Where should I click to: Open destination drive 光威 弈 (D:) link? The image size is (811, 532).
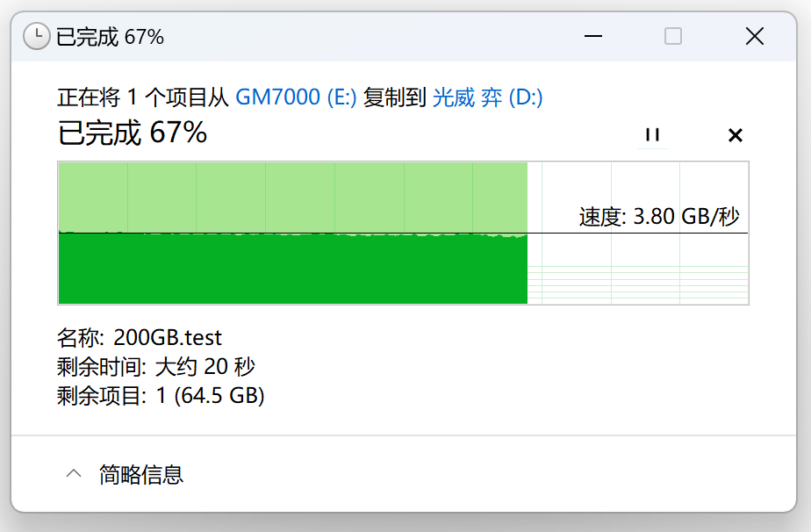point(487,97)
